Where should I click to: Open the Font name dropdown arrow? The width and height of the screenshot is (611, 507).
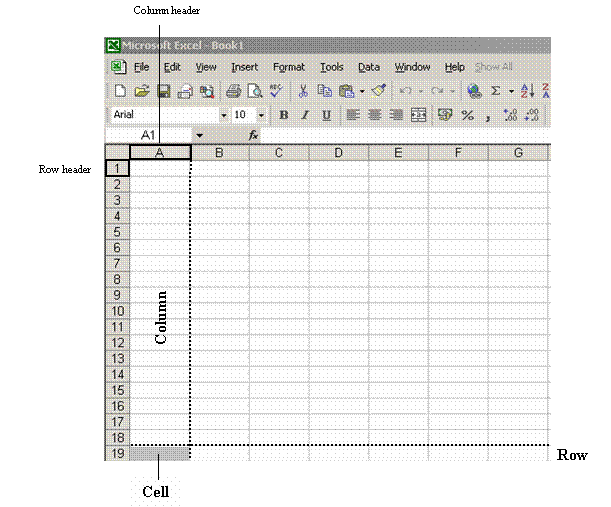[x=223, y=115]
